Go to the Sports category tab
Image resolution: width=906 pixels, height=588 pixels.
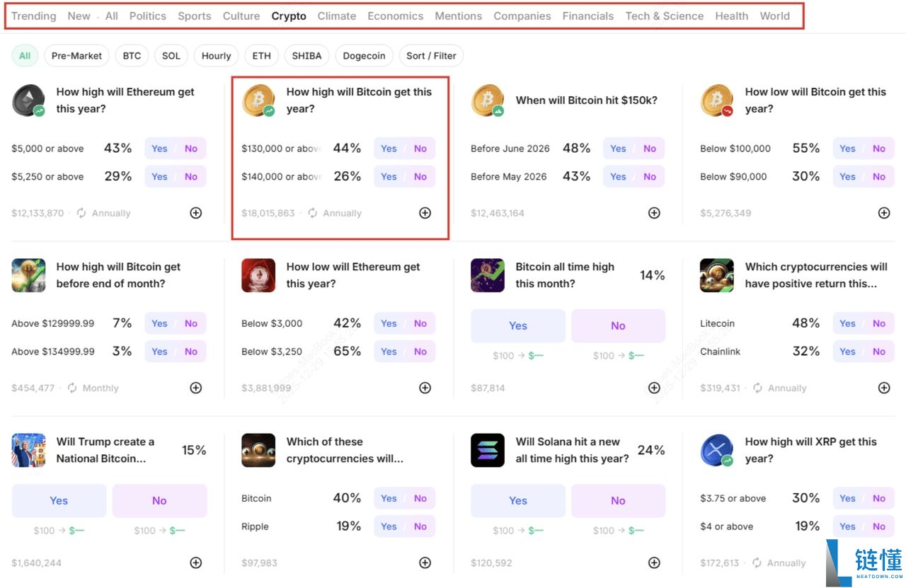pos(195,16)
